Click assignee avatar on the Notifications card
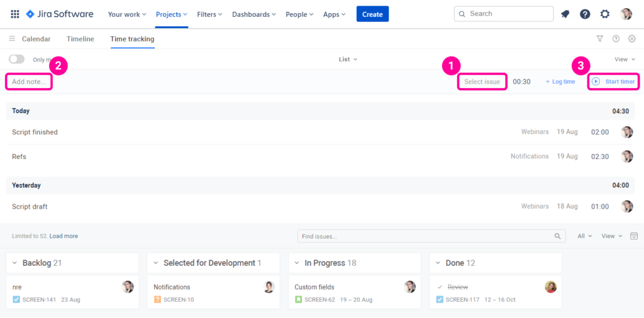The image size is (644, 318). point(269,287)
